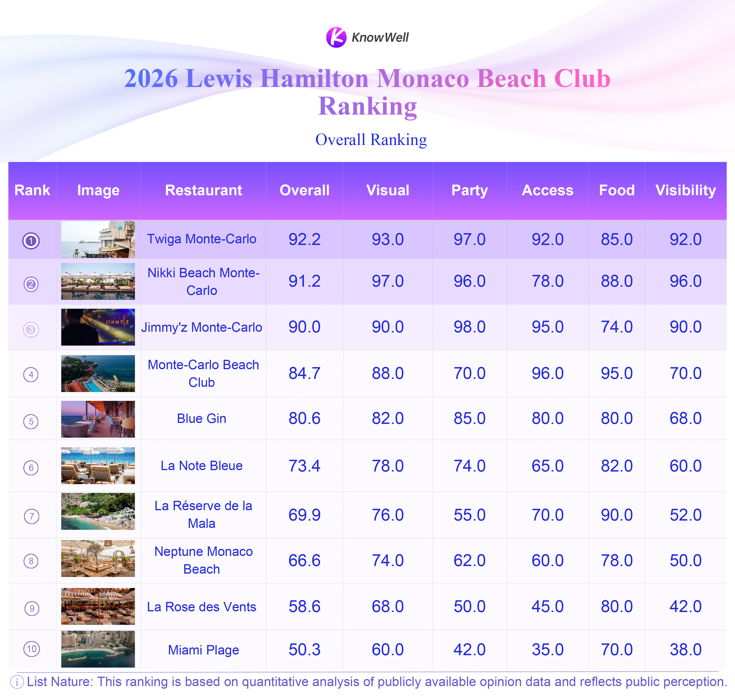735x700 pixels.
Task: Select the Visibility column header
Action: tap(686, 190)
